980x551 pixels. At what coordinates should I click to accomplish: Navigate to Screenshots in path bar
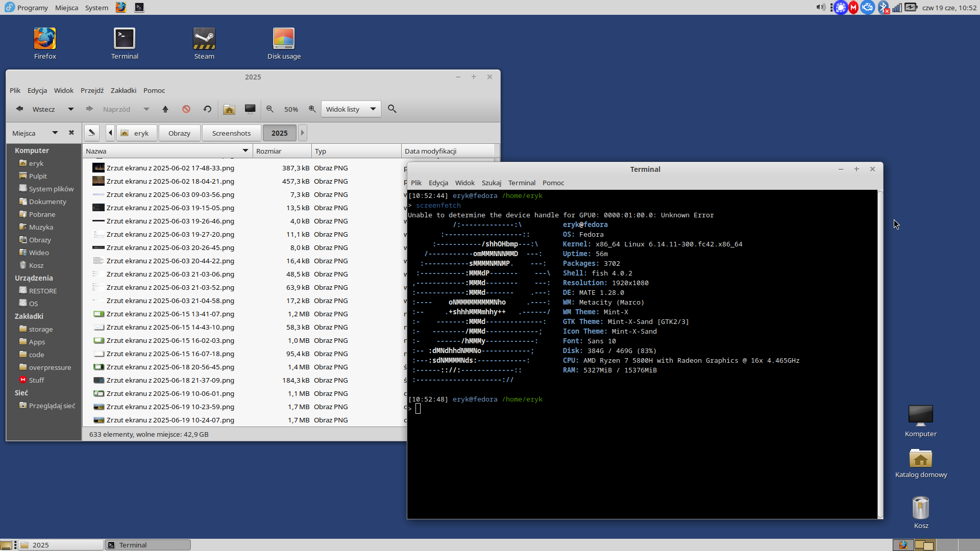pos(231,133)
